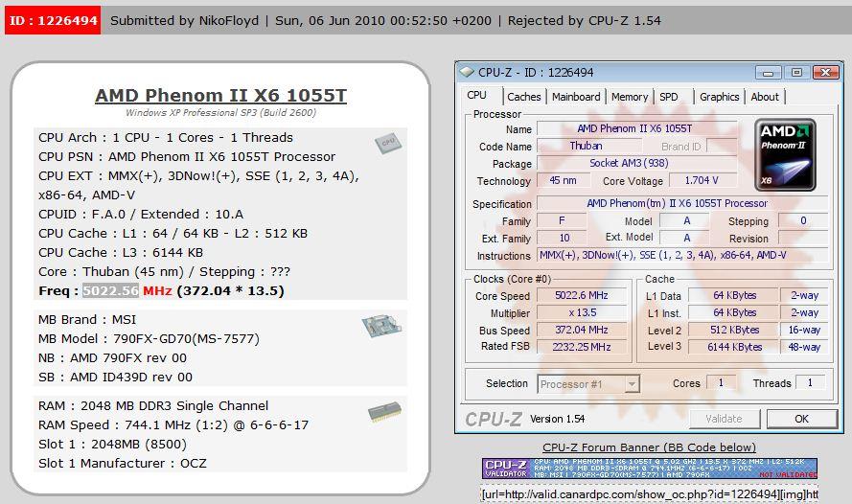852x504 pixels.
Task: Click the motherboard icon beside MB Brand
Action: [x=381, y=326]
